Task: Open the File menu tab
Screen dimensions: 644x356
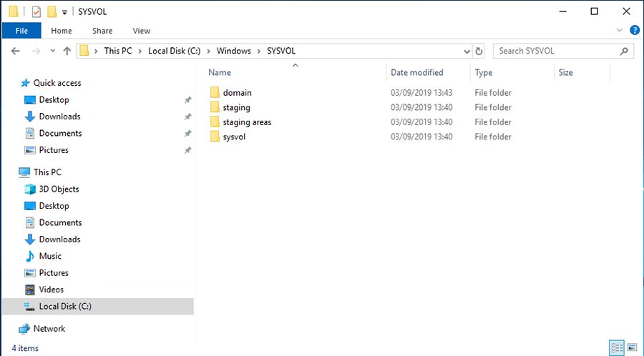Action: tap(21, 31)
